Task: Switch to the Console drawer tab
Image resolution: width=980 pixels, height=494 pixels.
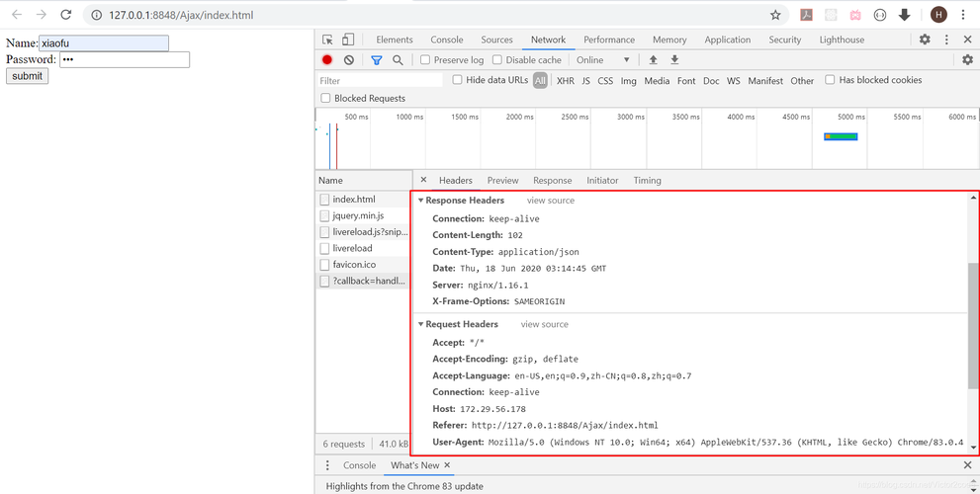Action: 359,465
